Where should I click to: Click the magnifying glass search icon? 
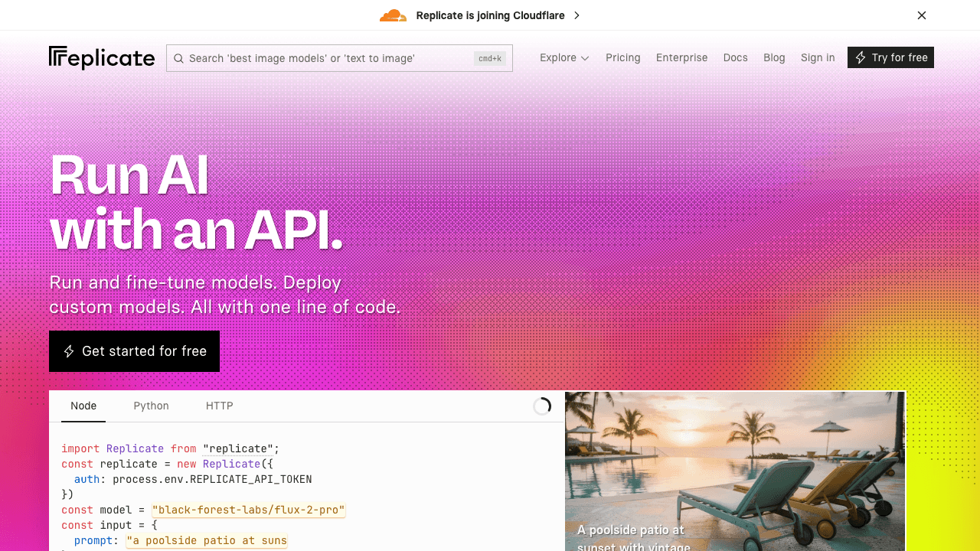tap(179, 58)
